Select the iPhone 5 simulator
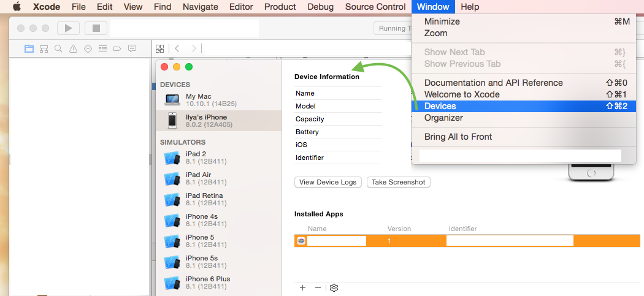Image resolution: width=644 pixels, height=296 pixels. pos(218,241)
